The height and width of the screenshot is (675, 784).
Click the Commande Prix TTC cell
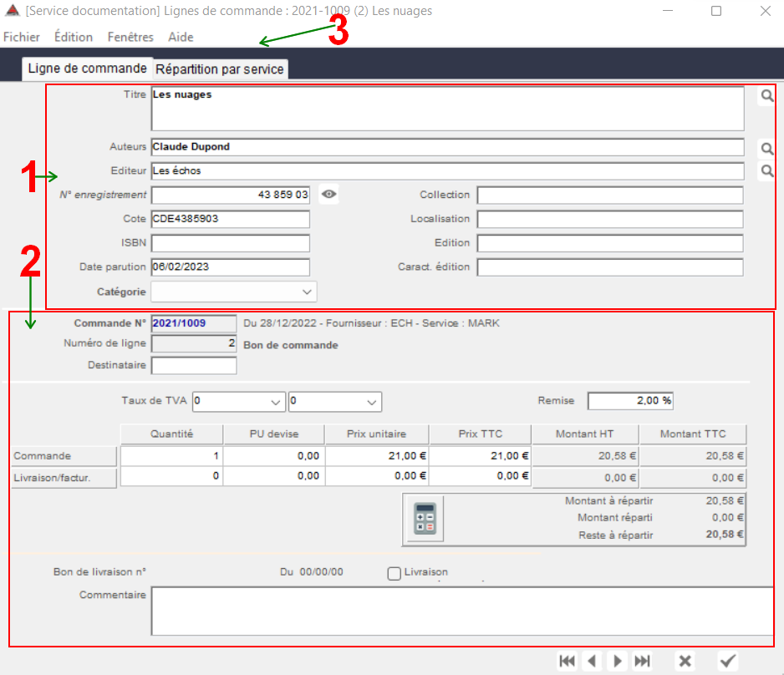(x=480, y=455)
